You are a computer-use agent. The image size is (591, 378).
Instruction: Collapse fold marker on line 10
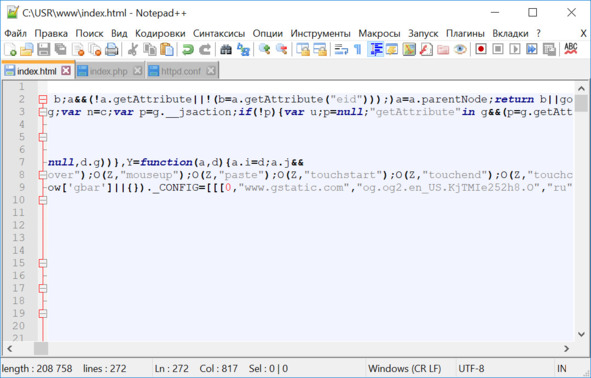[x=43, y=200]
